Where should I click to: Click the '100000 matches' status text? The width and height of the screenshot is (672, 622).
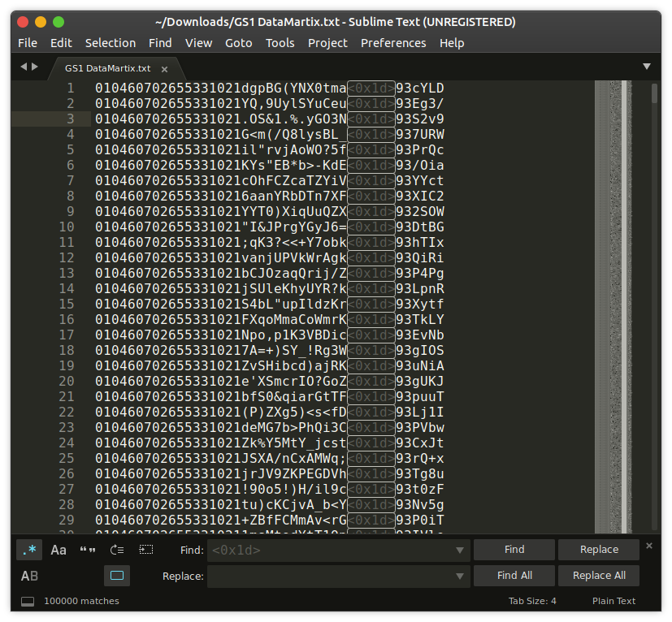[x=81, y=601]
